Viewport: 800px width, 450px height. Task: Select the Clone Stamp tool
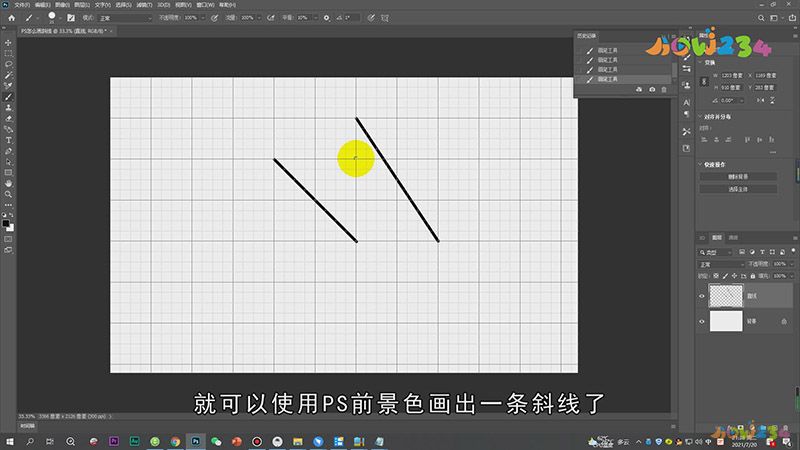click(8, 108)
